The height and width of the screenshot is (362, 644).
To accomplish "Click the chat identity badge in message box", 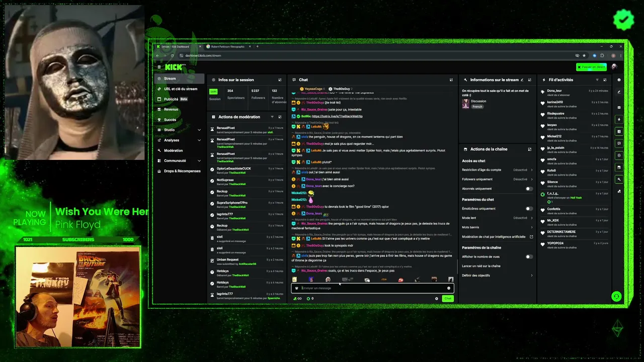I will point(296,288).
